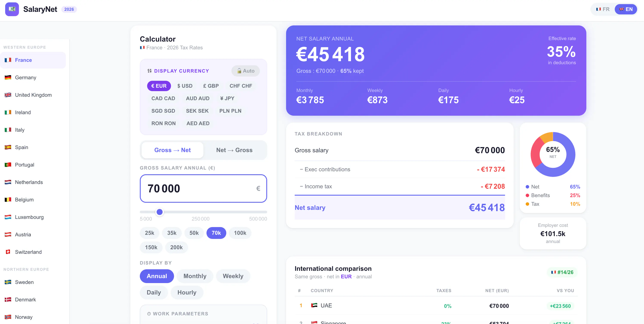Switch language to FR
The height and width of the screenshot is (324, 644).
pos(603,9)
